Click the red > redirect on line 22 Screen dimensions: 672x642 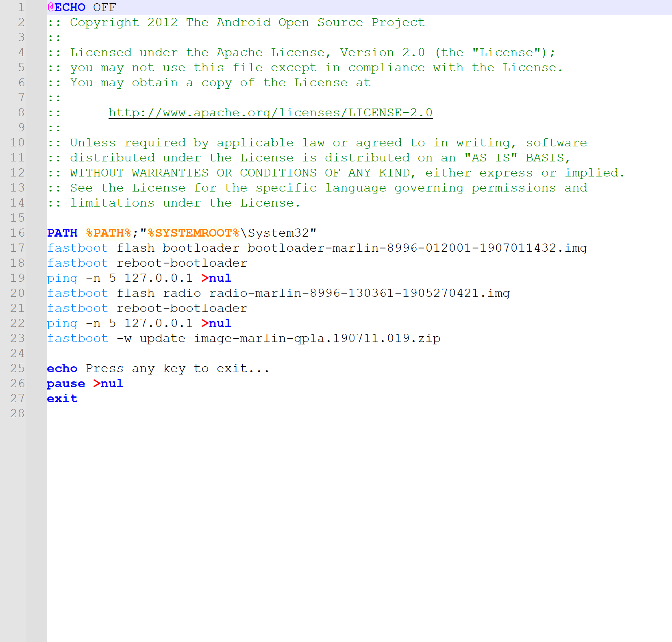coord(205,323)
